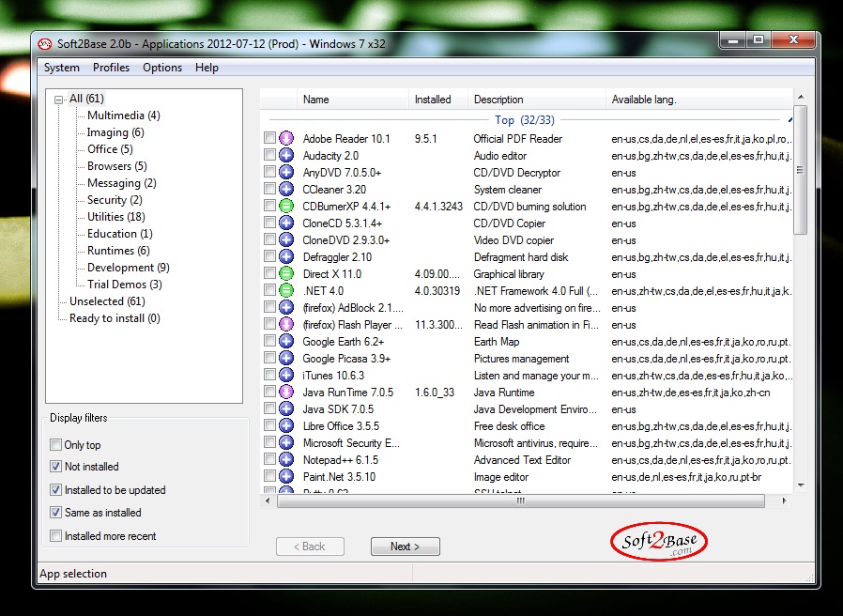
Task: Click the App selection status bar text
Action: coord(73,574)
